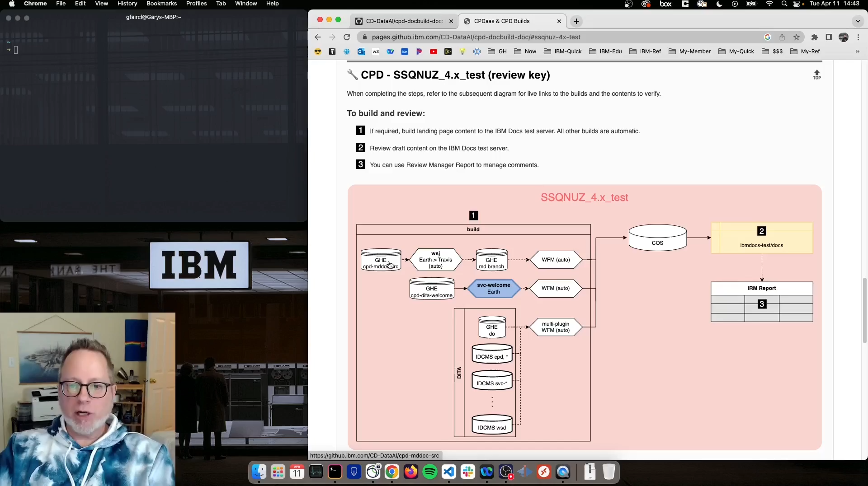Open the w3 bookmark icon
The image size is (868, 486).
click(376, 51)
